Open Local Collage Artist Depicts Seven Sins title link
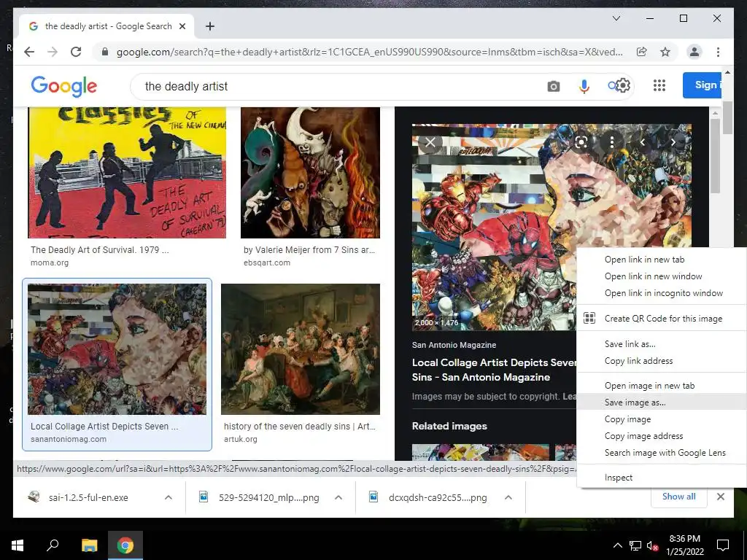This screenshot has width=747, height=560. [x=494, y=370]
